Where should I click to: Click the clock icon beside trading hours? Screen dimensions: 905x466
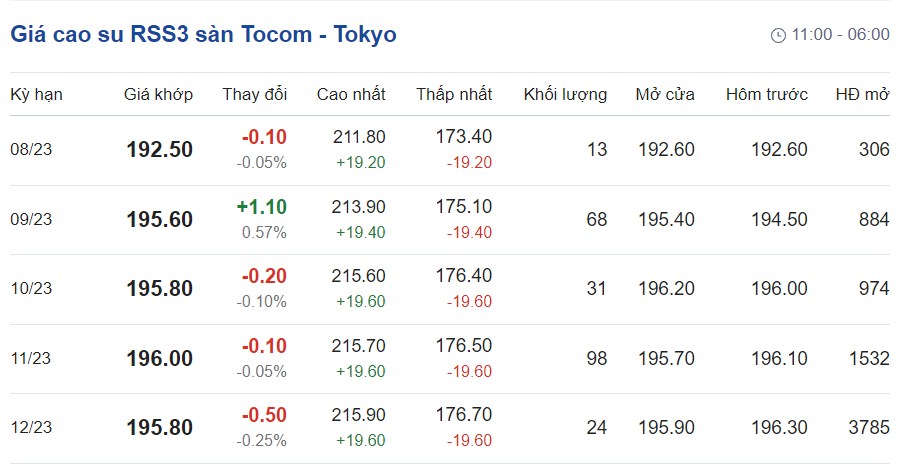pyautogui.click(x=779, y=35)
